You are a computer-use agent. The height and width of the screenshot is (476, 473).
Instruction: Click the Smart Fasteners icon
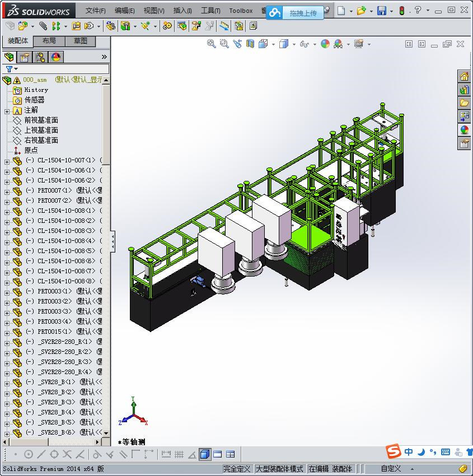(76, 26)
